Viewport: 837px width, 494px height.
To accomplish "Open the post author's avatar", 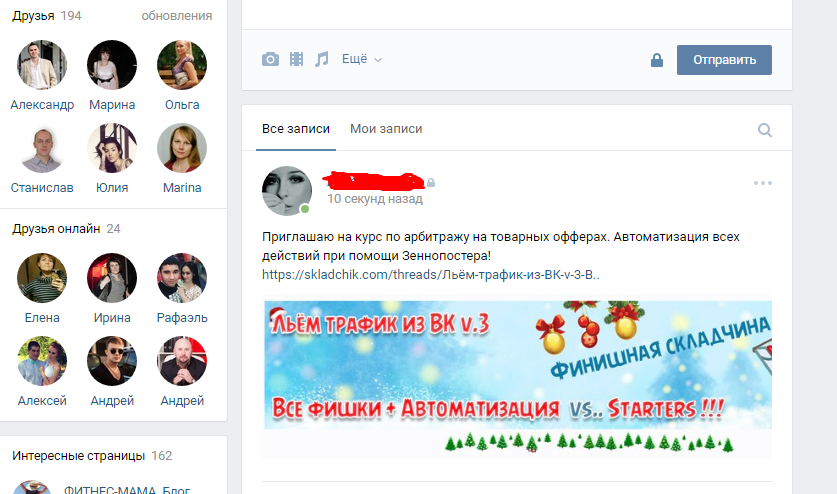I will 287,191.
